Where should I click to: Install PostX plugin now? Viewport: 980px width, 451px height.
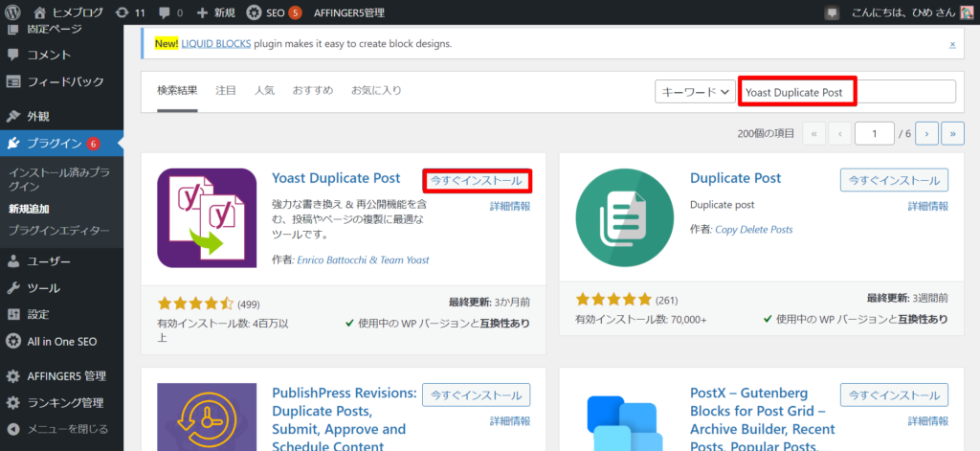(895, 395)
